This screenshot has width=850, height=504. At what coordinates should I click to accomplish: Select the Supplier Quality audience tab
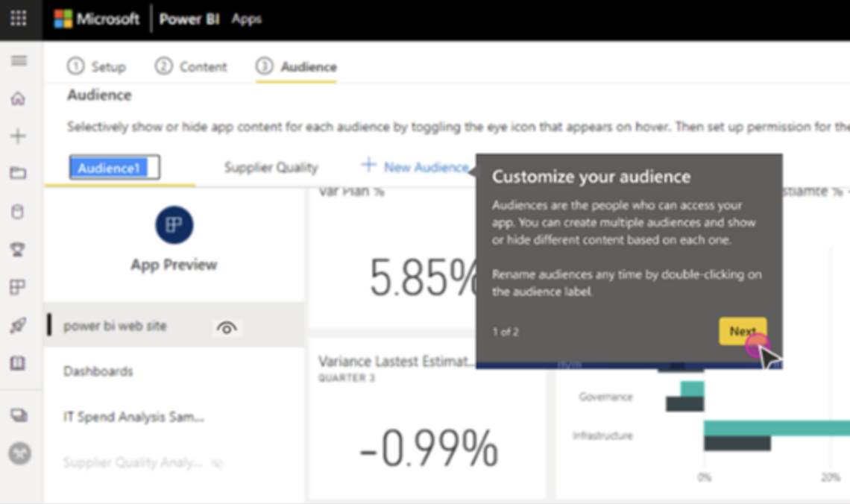[271, 167]
